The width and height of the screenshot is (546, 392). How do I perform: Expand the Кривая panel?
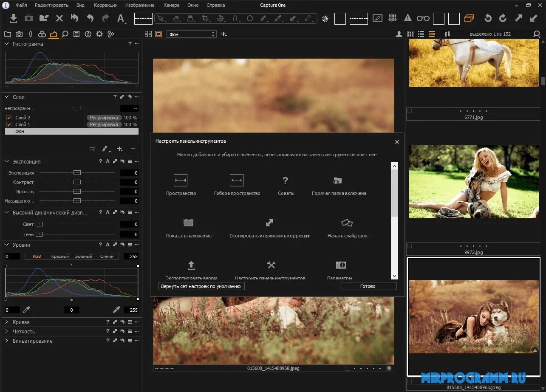(x=7, y=322)
